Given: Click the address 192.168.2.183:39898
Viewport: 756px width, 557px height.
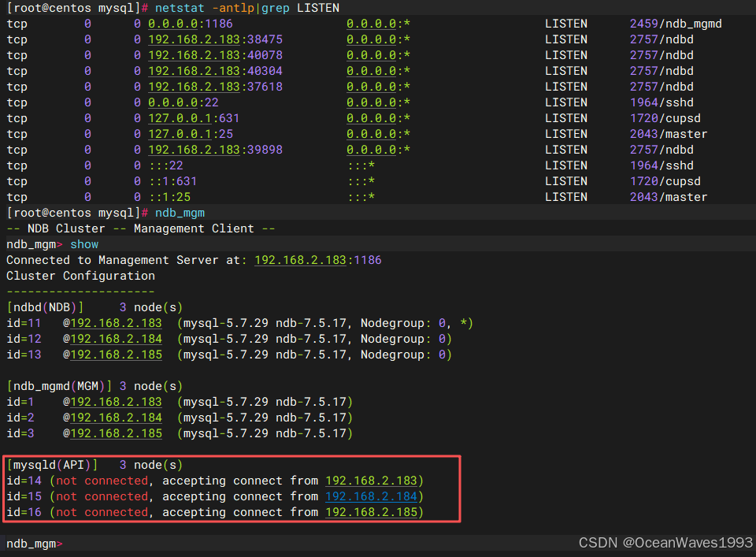Looking at the screenshot, I should (x=215, y=150).
